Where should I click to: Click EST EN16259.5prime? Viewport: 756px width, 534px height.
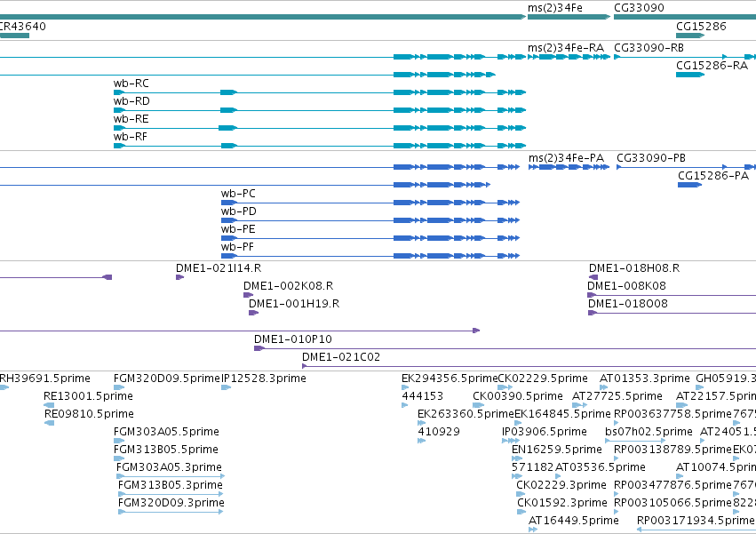coord(557,450)
